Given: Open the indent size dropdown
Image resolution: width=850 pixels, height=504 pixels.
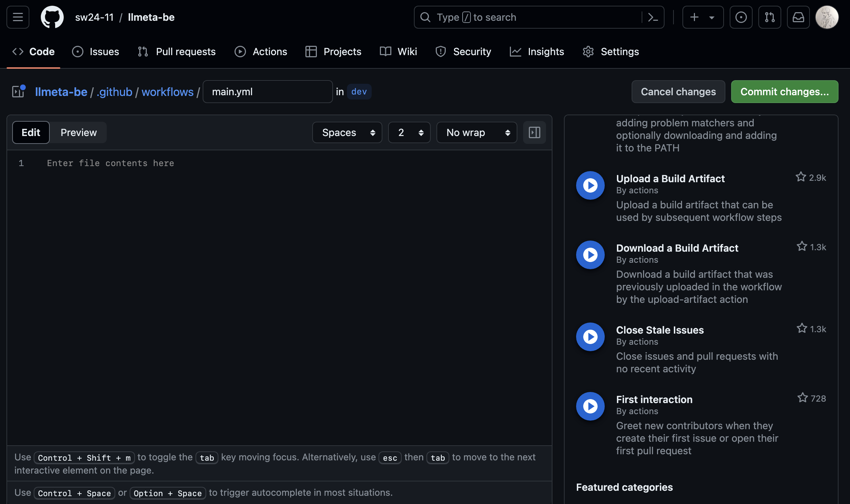Looking at the screenshot, I should [x=409, y=132].
